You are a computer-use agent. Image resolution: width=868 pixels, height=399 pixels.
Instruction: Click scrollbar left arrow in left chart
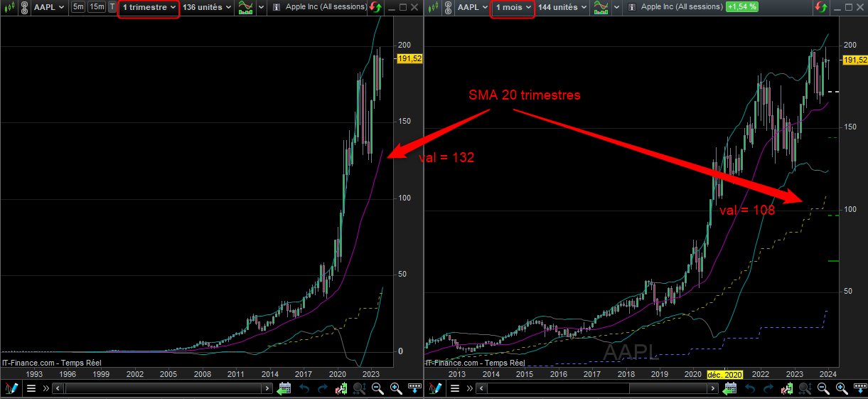coord(58,388)
